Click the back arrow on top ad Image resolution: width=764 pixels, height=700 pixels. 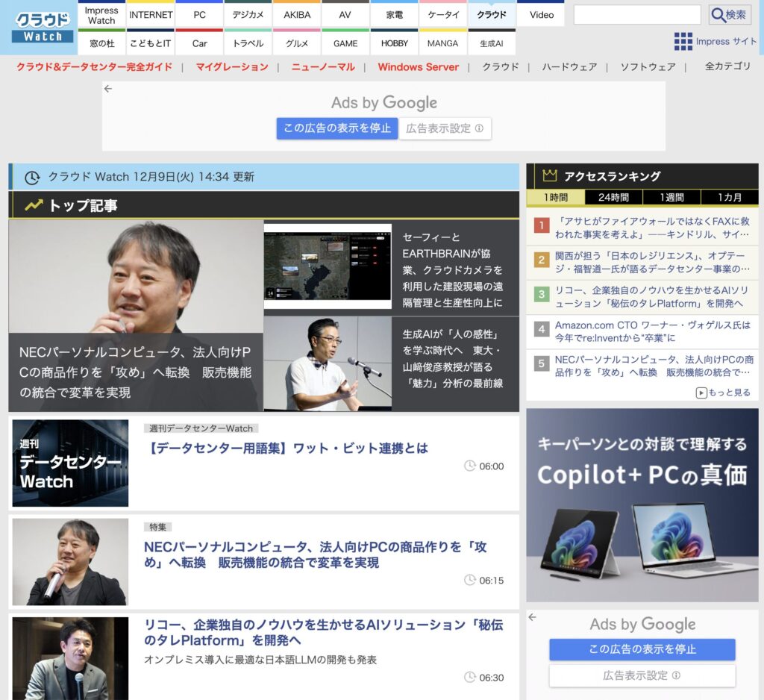pyautogui.click(x=108, y=89)
